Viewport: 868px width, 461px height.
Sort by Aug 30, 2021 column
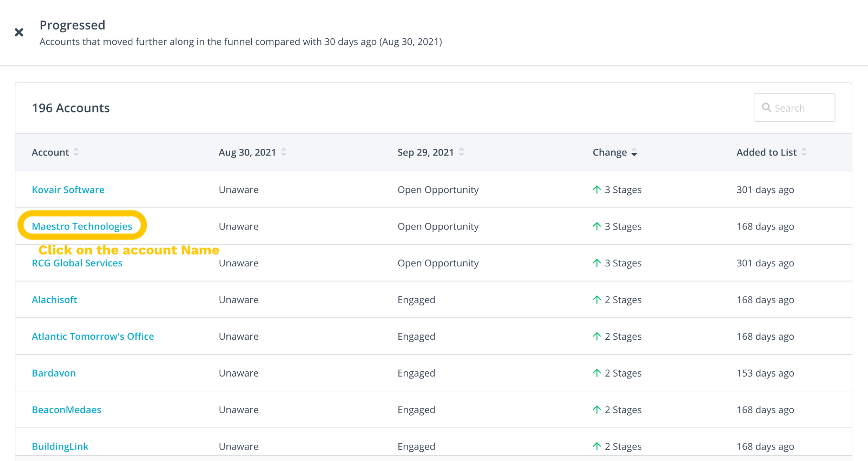click(x=252, y=152)
